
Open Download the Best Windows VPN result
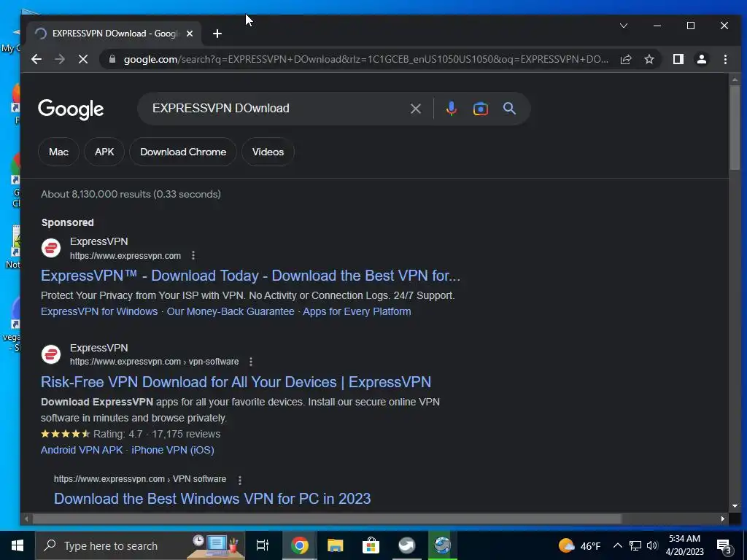coord(212,499)
